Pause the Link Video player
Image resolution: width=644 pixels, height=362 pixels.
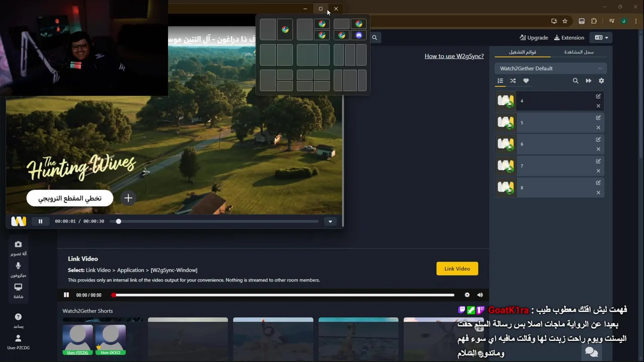(x=66, y=295)
